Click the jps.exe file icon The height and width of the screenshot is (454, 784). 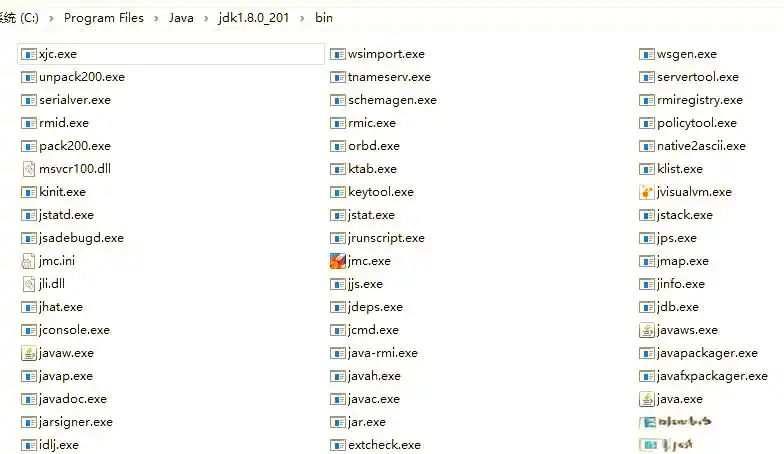[647, 238]
